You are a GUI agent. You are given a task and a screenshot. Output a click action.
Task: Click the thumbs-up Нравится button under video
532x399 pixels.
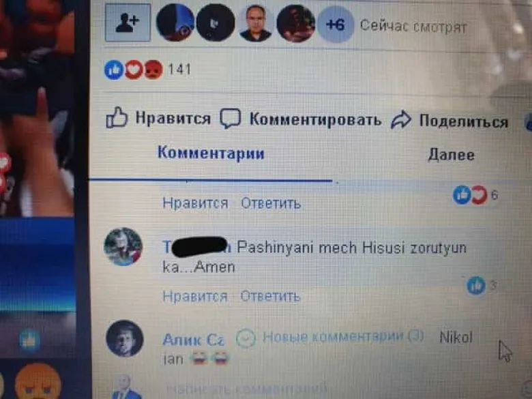[158, 118]
